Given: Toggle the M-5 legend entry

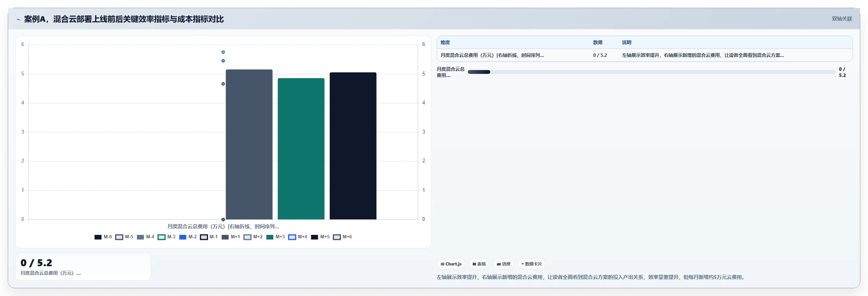Looking at the screenshot, I should tap(124, 237).
